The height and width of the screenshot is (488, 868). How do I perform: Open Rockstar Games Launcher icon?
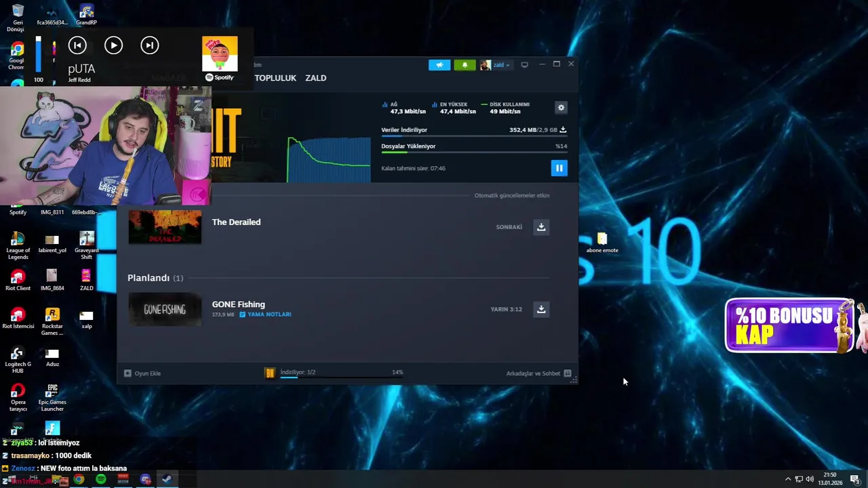[52, 322]
